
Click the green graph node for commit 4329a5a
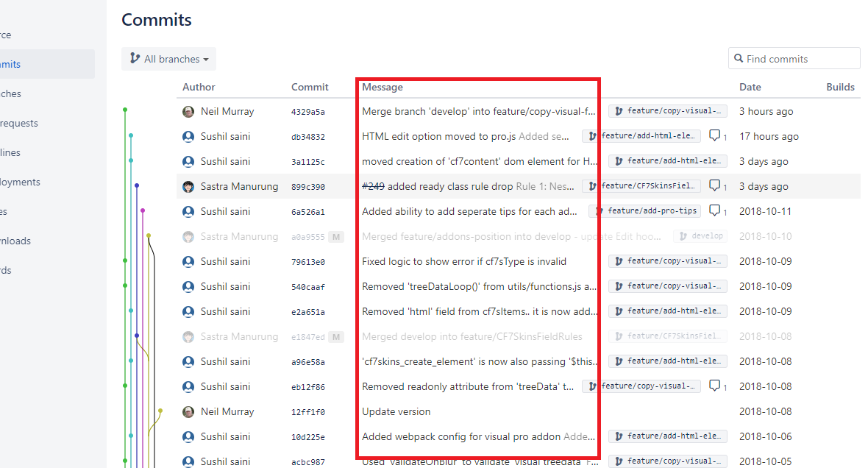[125, 110]
